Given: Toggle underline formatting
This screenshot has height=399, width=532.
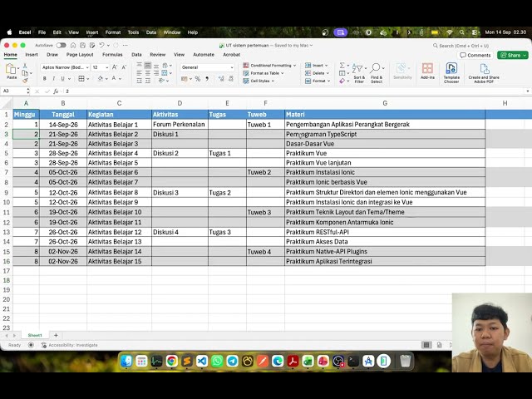Looking at the screenshot, I should (62, 78).
